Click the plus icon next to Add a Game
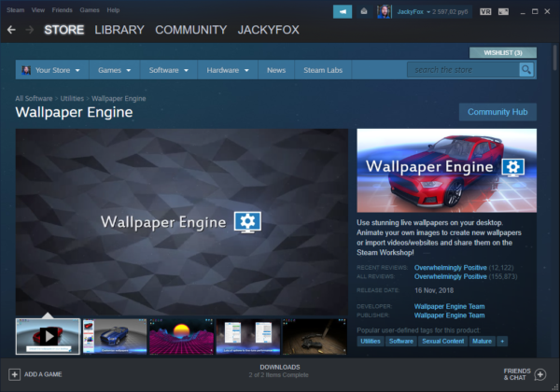Image resolution: width=560 pixels, height=392 pixels. coord(14,374)
